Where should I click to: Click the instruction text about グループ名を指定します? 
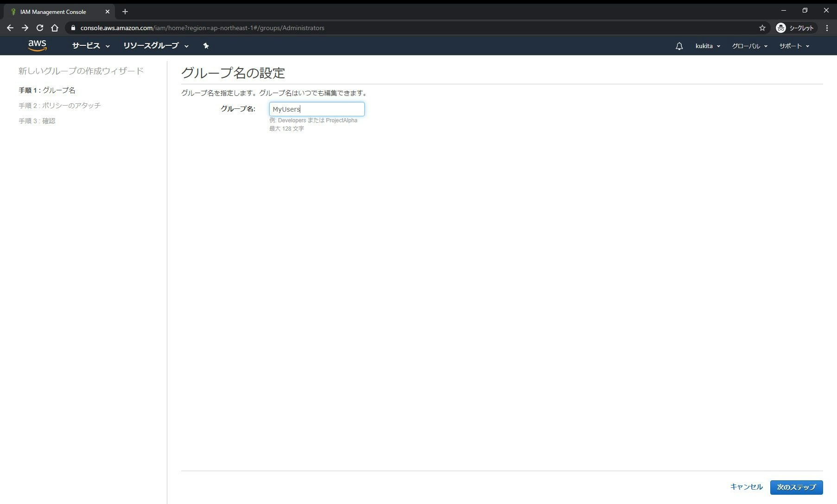274,93
